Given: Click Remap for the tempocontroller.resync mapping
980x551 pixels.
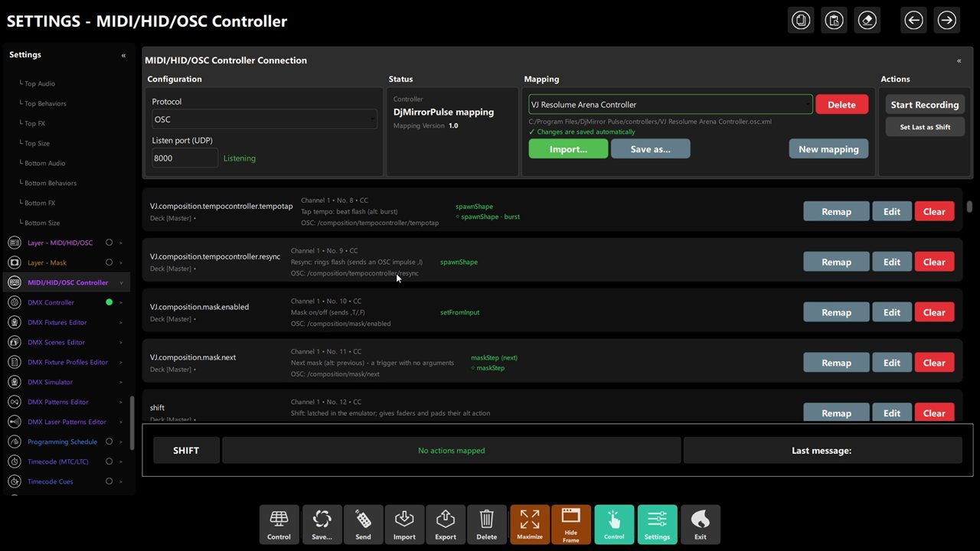Looking at the screenshot, I should click(x=836, y=262).
